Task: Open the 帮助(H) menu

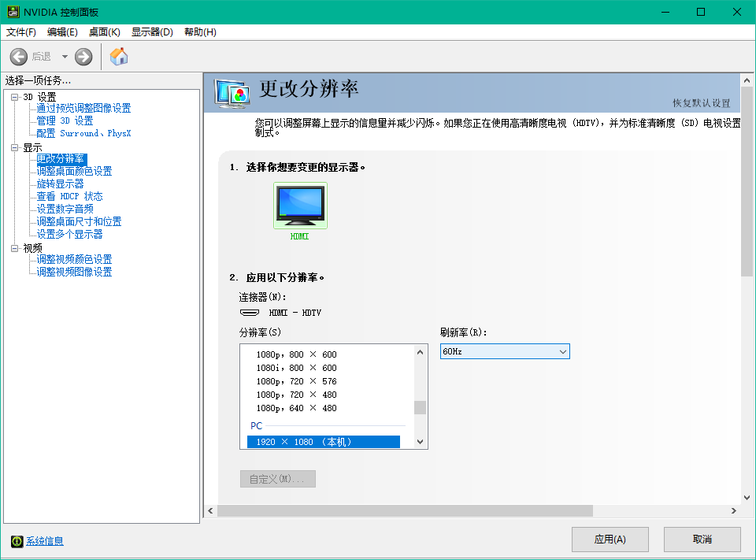Action: pos(200,32)
